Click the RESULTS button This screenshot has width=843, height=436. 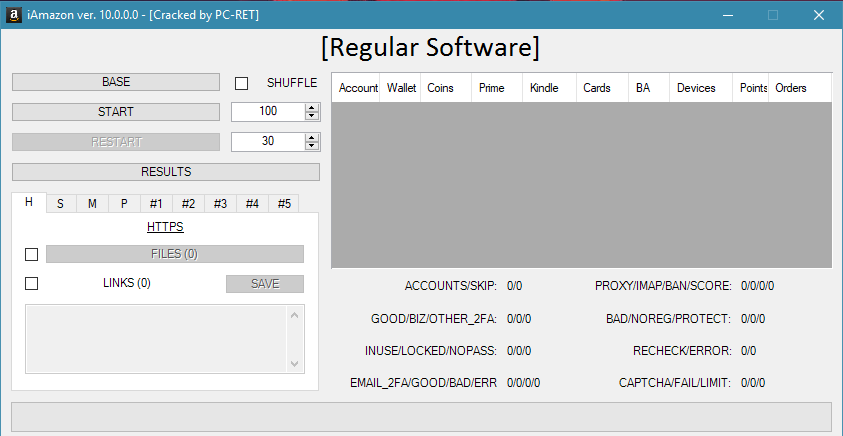point(166,172)
